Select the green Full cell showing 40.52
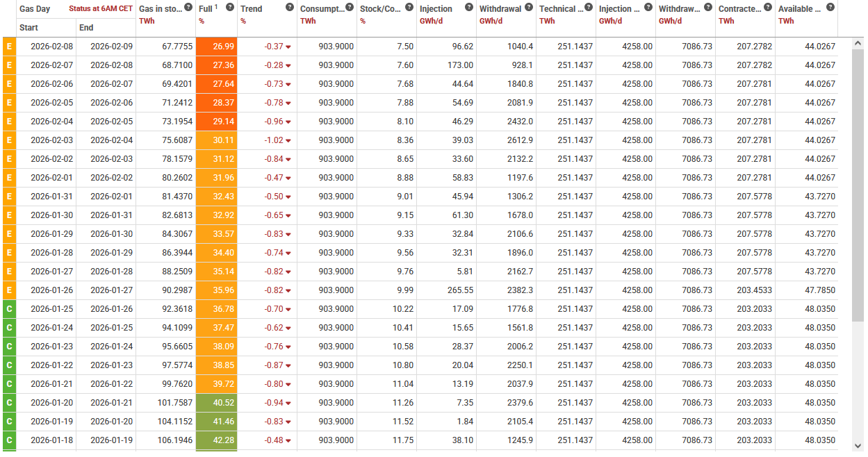This screenshot has height=457, width=868. click(217, 403)
